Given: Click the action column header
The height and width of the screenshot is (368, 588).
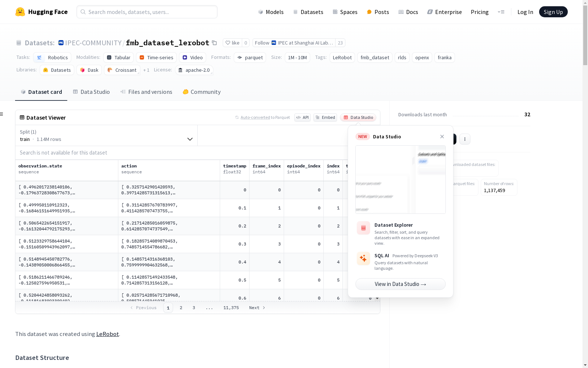Looking at the screenshot, I should (x=169, y=170).
